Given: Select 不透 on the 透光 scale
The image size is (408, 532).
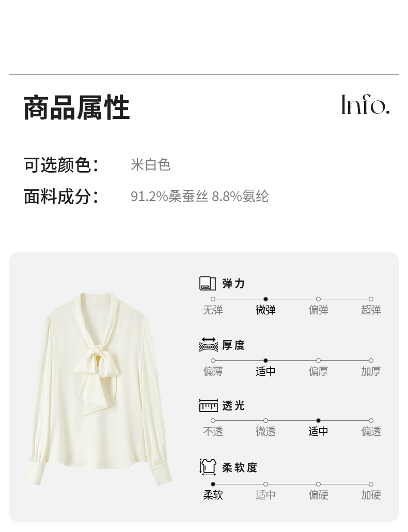Looking at the screenshot, I should click(x=213, y=421).
